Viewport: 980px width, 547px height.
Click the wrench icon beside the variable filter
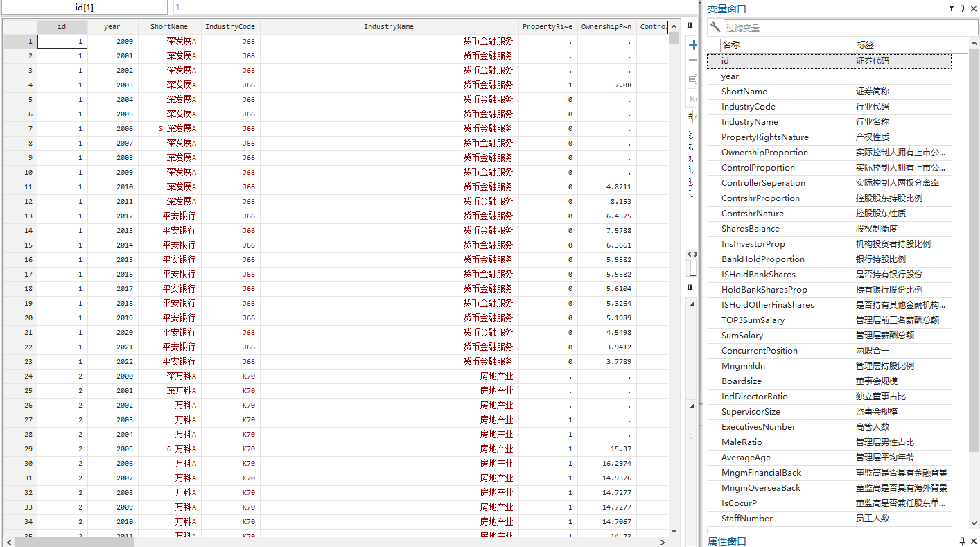point(715,27)
